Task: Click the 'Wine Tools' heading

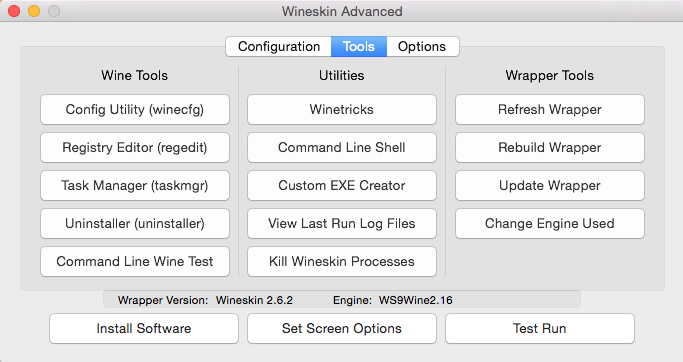Action: pyautogui.click(x=135, y=75)
